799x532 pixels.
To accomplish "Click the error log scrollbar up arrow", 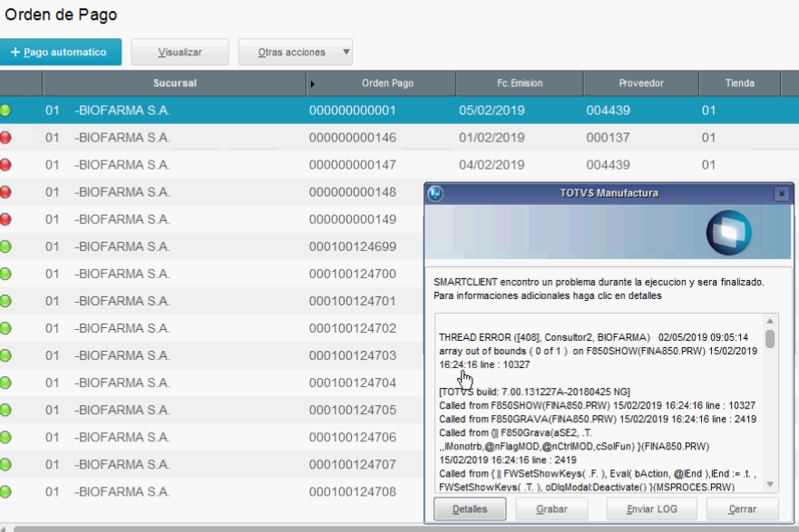I will click(x=770, y=321).
